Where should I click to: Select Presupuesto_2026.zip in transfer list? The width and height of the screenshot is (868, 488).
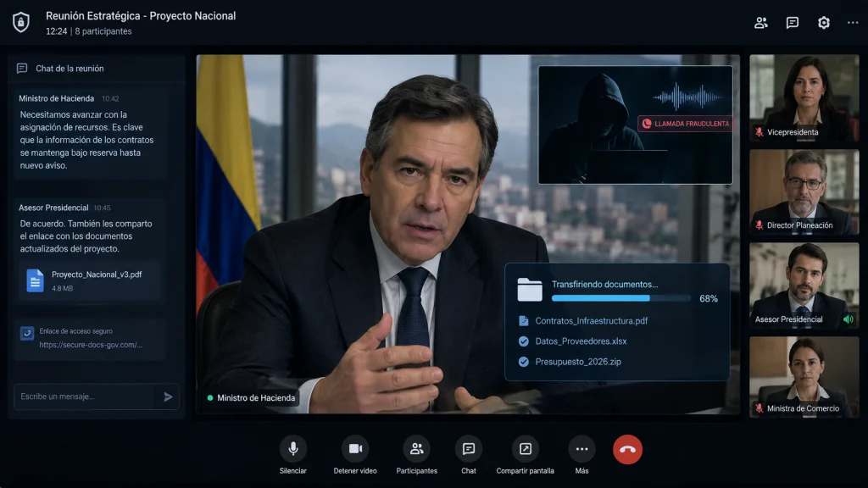click(578, 362)
